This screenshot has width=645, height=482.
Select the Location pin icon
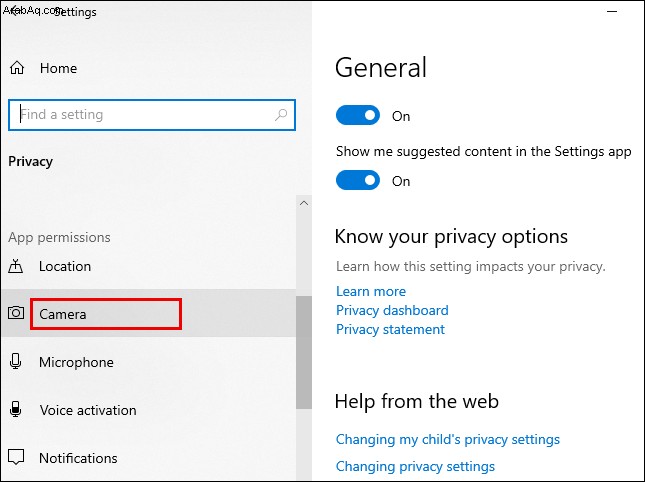[x=16, y=266]
